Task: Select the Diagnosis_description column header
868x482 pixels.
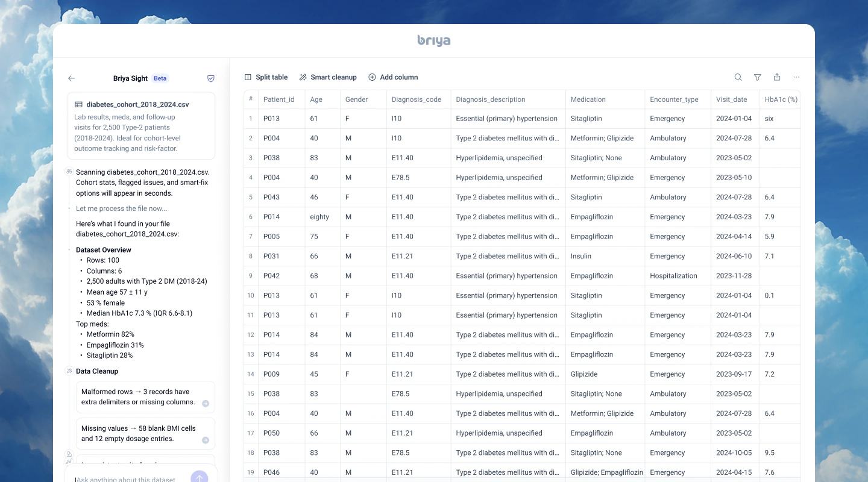Action: 508,99
